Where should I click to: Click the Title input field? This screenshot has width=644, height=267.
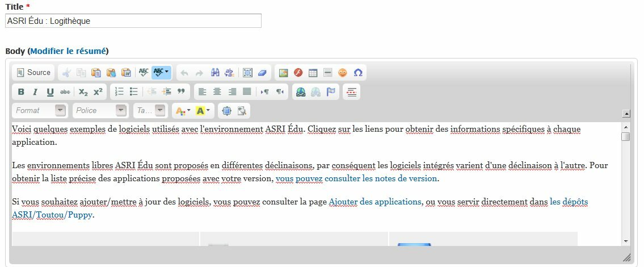133,21
